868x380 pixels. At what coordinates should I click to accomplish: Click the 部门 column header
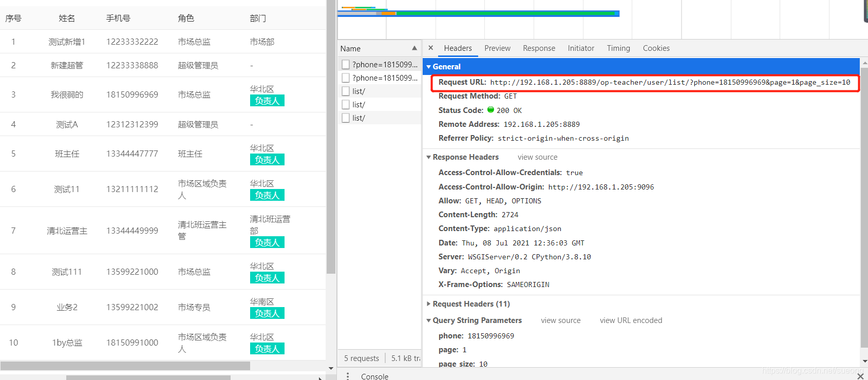[258, 18]
